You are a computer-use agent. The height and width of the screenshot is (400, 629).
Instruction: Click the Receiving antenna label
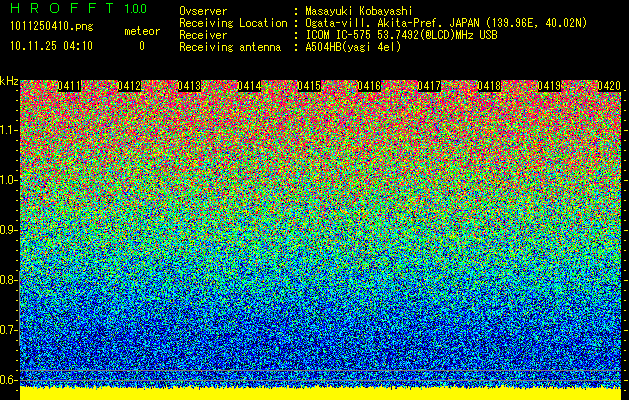coord(230,47)
